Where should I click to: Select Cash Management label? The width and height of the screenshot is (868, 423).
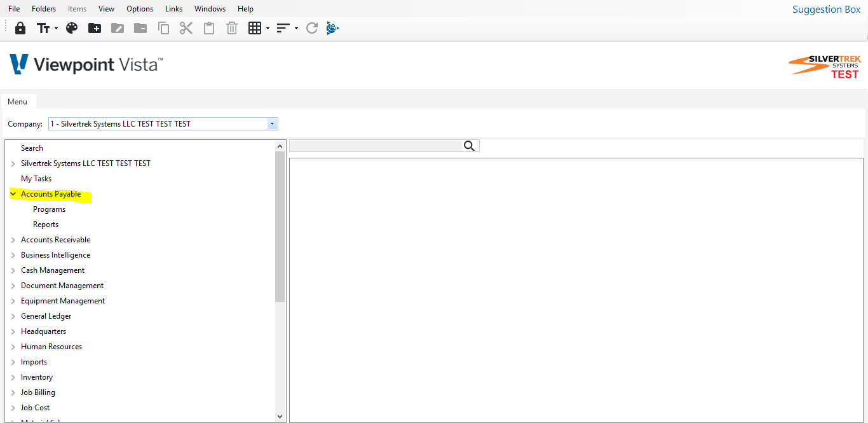pos(53,270)
